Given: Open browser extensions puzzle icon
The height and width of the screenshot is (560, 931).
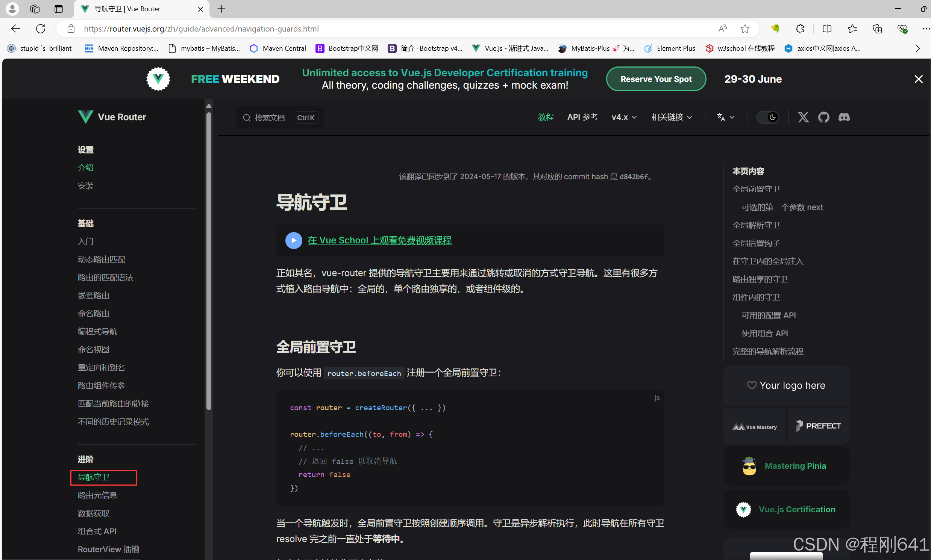Looking at the screenshot, I should point(799,29).
